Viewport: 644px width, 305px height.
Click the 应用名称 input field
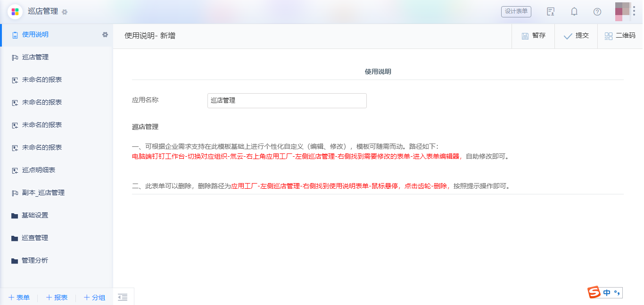coord(287,100)
